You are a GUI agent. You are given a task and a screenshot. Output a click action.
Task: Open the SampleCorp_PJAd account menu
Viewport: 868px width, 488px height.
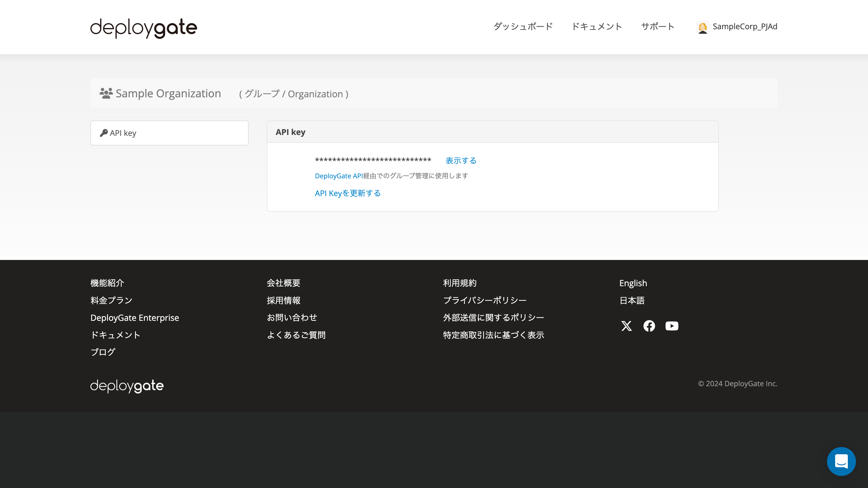tap(745, 27)
